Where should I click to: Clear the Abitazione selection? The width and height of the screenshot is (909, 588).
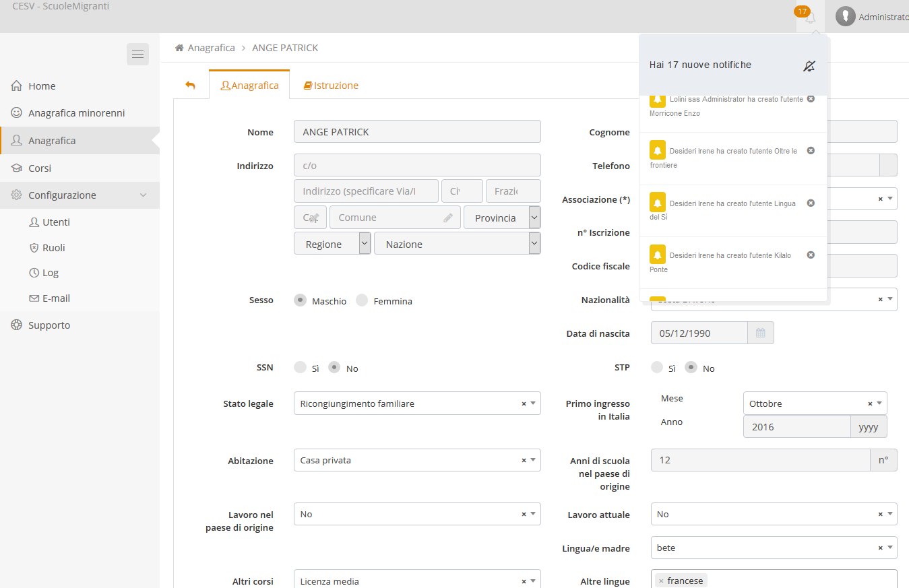524,460
